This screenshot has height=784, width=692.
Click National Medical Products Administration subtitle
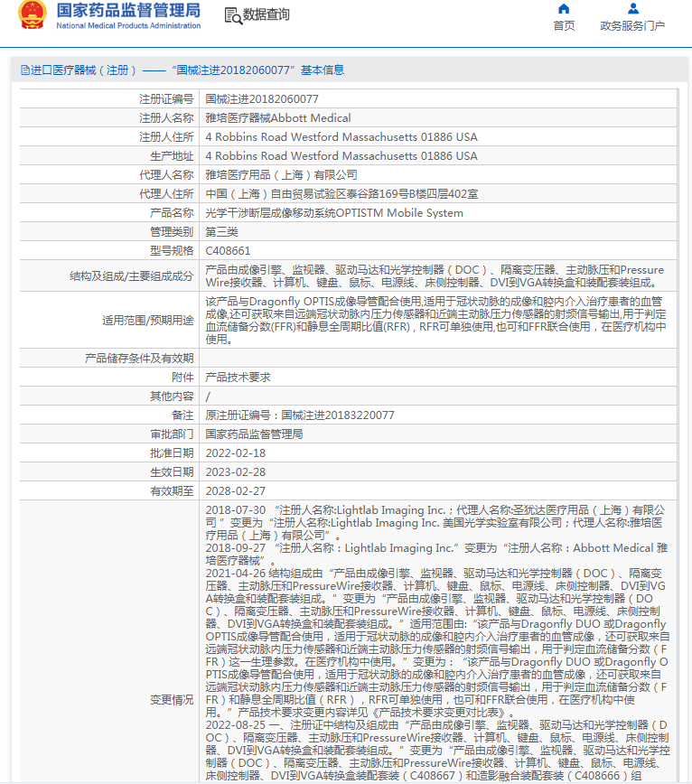click(x=128, y=25)
